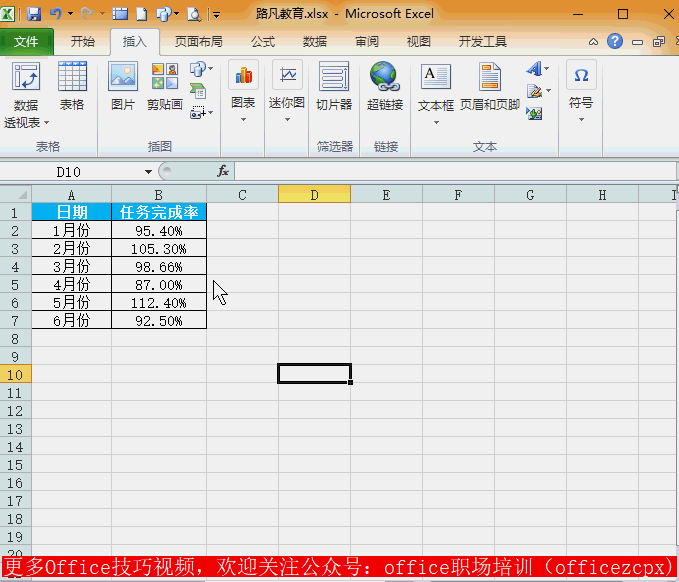Switch to the 公式 Formulas tab
Screen dimensions: 679x582
pyautogui.click(x=263, y=42)
